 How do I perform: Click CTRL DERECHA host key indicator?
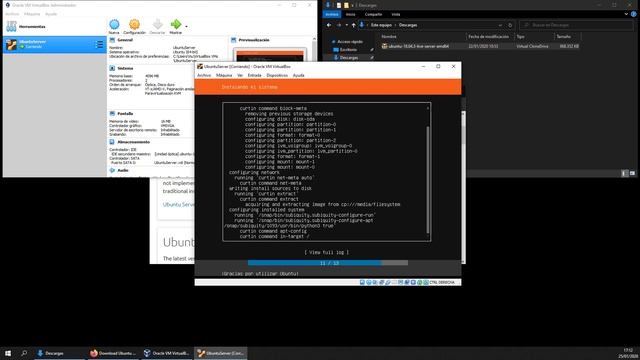[x=442, y=282]
